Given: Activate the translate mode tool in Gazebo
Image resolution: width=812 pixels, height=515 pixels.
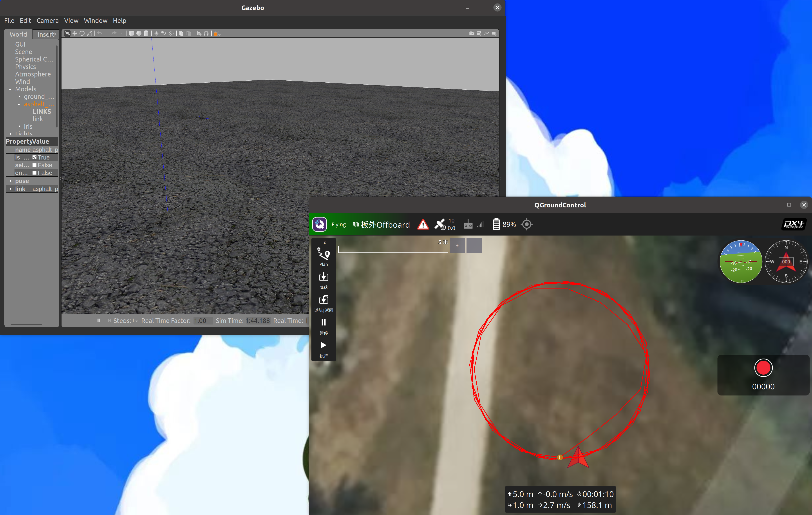Looking at the screenshot, I should pos(74,33).
